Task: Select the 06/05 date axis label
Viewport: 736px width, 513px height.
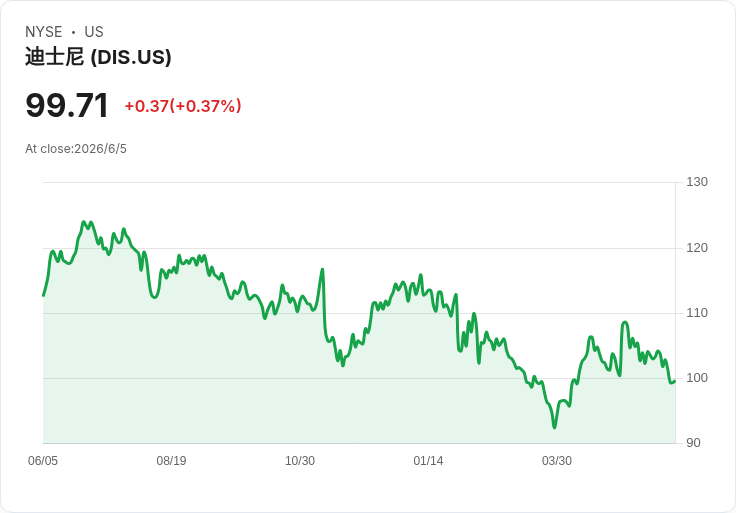Action: pos(43,461)
